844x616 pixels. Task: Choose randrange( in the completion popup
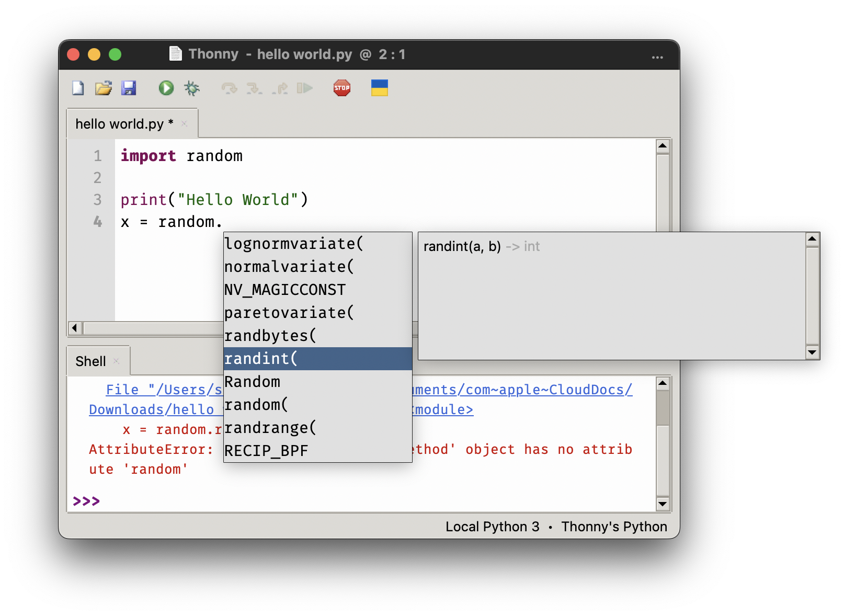[317, 428]
